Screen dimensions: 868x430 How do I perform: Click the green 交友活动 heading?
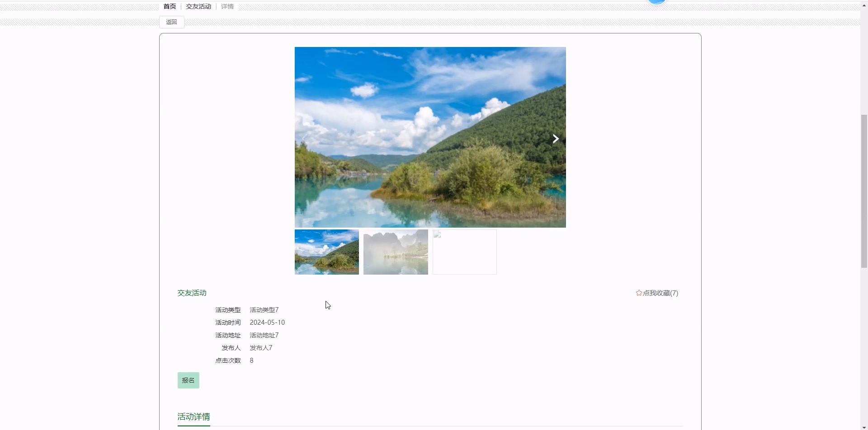[192, 293]
